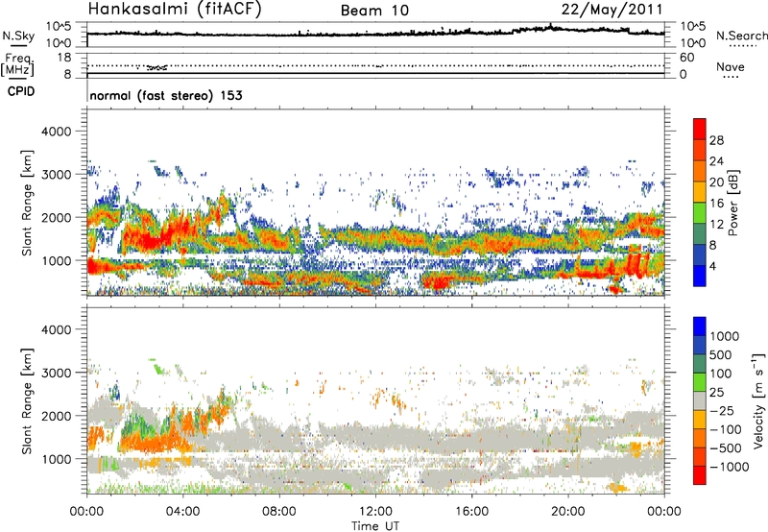This screenshot has height=532, width=768.
Task: Click the N.Sky axis label
Action: pyautogui.click(x=18, y=36)
